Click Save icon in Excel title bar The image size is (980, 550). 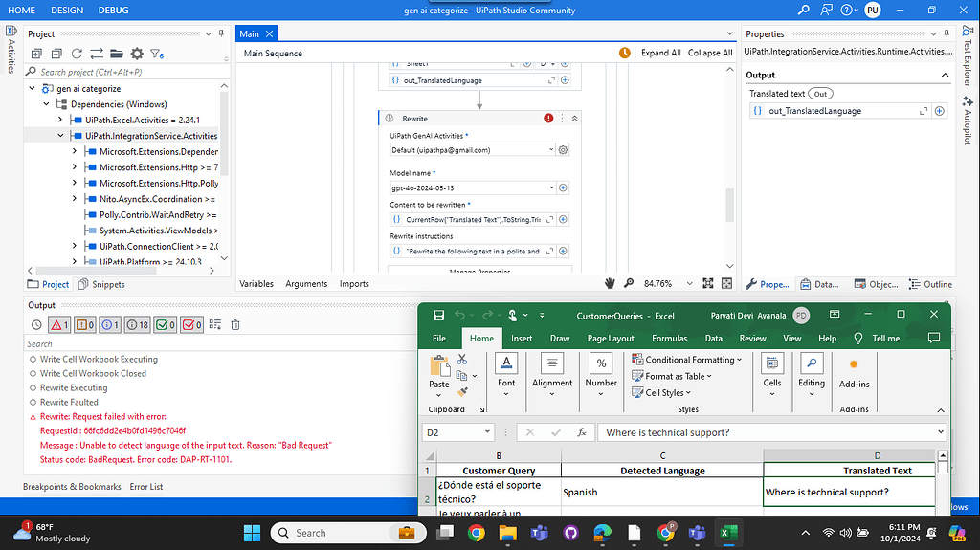coord(438,316)
